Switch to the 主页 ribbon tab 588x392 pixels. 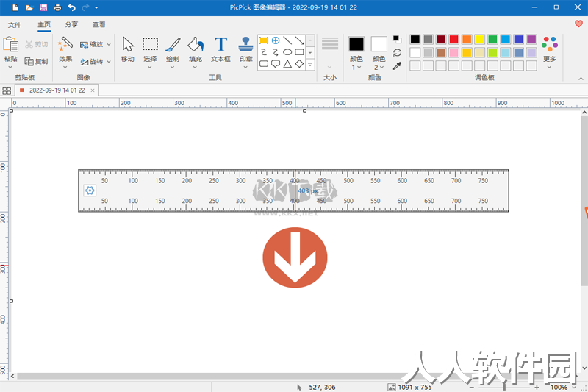click(44, 24)
